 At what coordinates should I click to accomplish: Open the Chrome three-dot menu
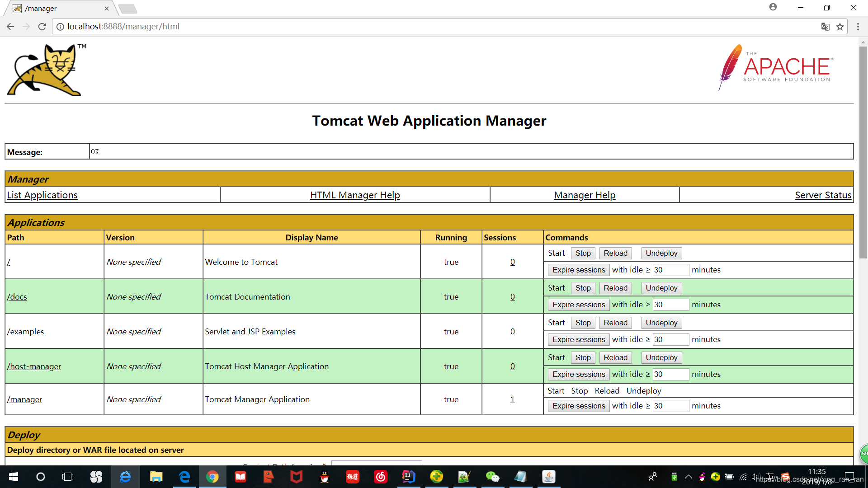tap(858, 27)
